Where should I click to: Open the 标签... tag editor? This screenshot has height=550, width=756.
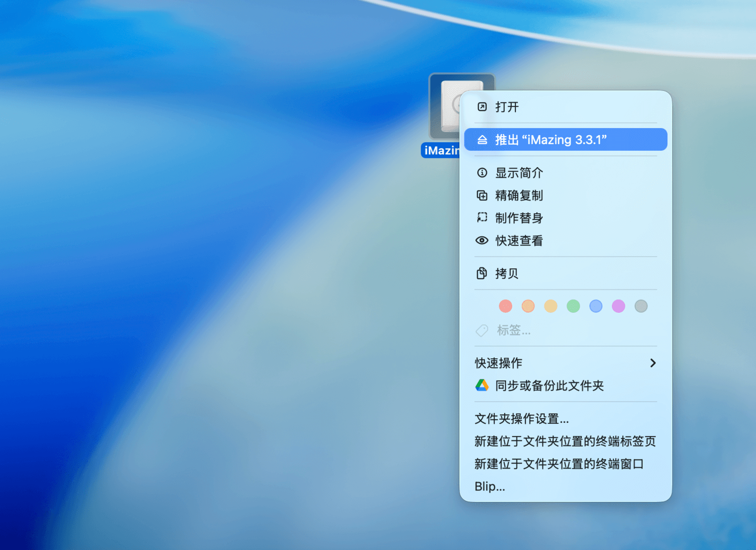513,330
